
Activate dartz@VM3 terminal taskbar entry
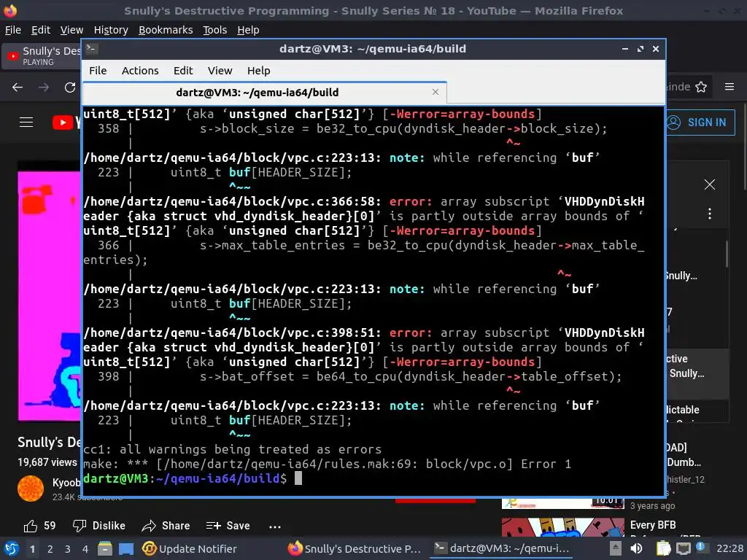(x=502, y=548)
